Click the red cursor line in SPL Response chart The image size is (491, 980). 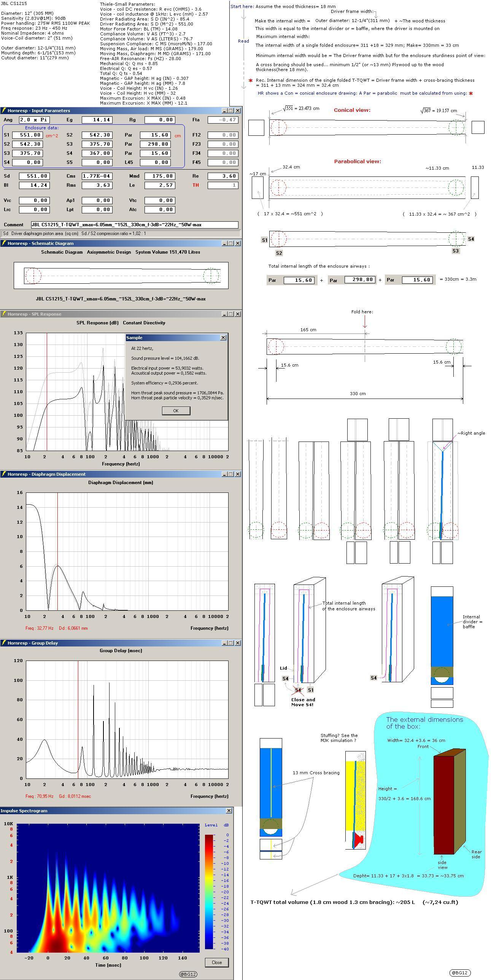point(47,392)
